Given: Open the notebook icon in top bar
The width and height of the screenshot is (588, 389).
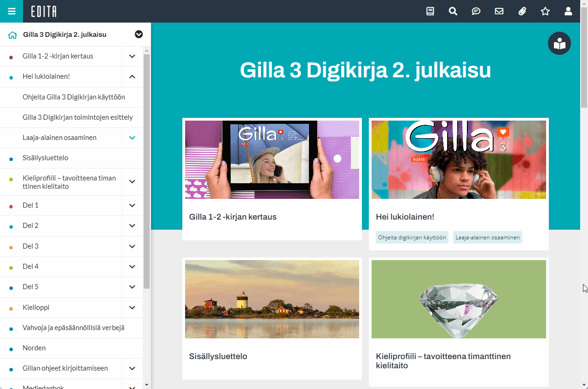Looking at the screenshot, I should (430, 11).
